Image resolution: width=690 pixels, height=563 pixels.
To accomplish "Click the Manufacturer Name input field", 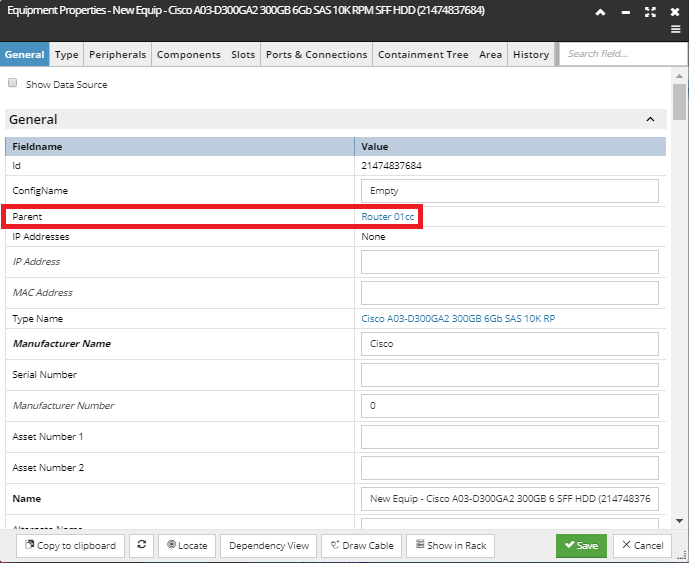I will (510, 344).
